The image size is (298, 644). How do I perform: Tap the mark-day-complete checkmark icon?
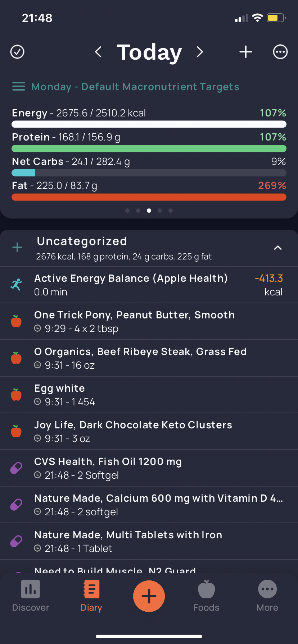(x=17, y=52)
